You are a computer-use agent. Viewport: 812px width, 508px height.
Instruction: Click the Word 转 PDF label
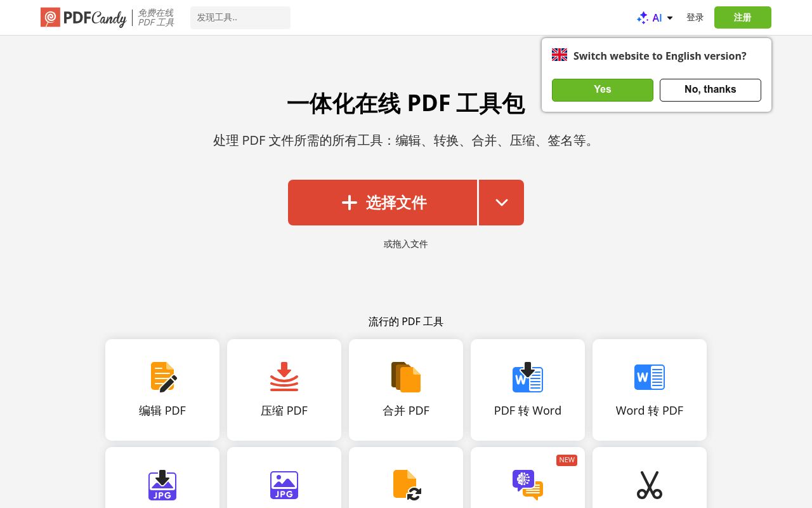point(650,411)
